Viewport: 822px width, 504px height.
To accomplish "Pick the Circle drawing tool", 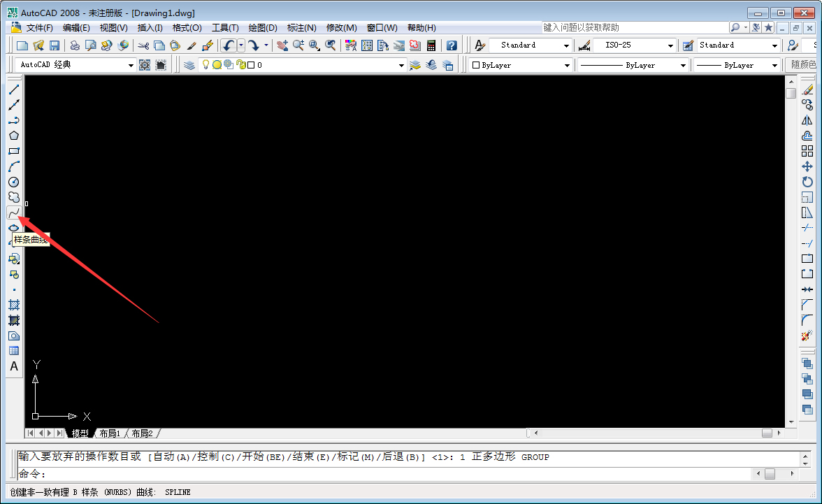I will point(14,182).
